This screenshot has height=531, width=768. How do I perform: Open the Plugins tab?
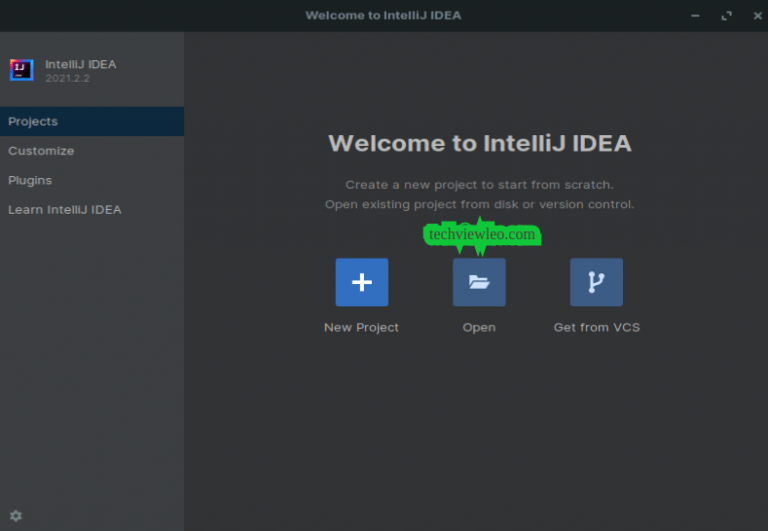92,180
